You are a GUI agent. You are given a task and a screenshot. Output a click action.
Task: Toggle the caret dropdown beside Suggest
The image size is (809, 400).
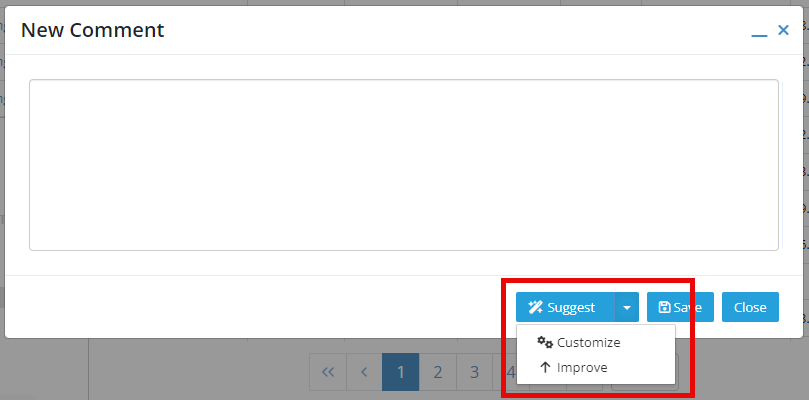coord(627,307)
